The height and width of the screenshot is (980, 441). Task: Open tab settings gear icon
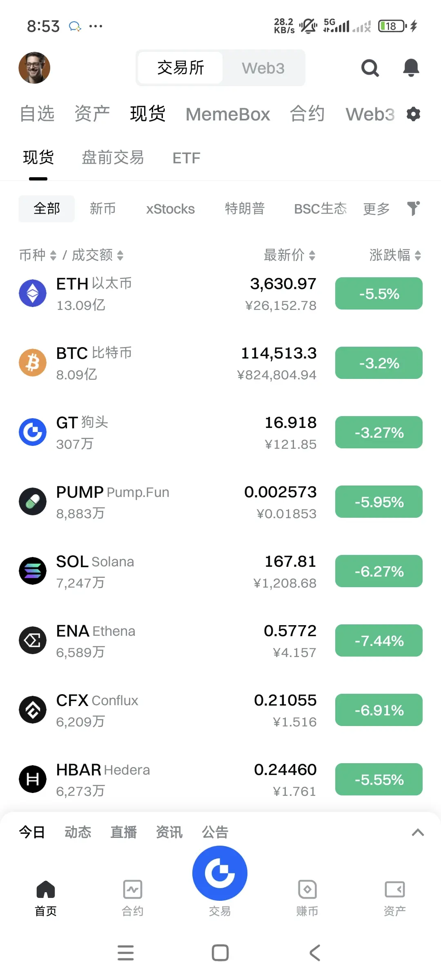point(413,114)
